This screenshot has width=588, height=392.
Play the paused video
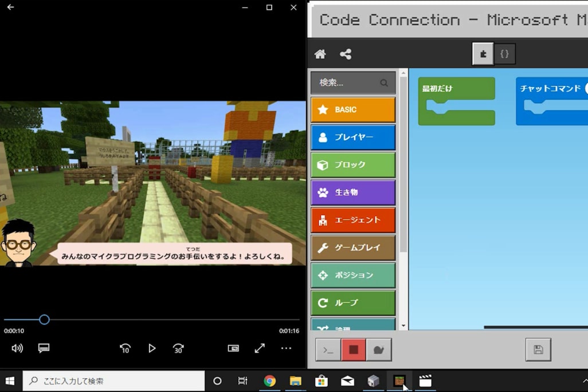coord(152,348)
